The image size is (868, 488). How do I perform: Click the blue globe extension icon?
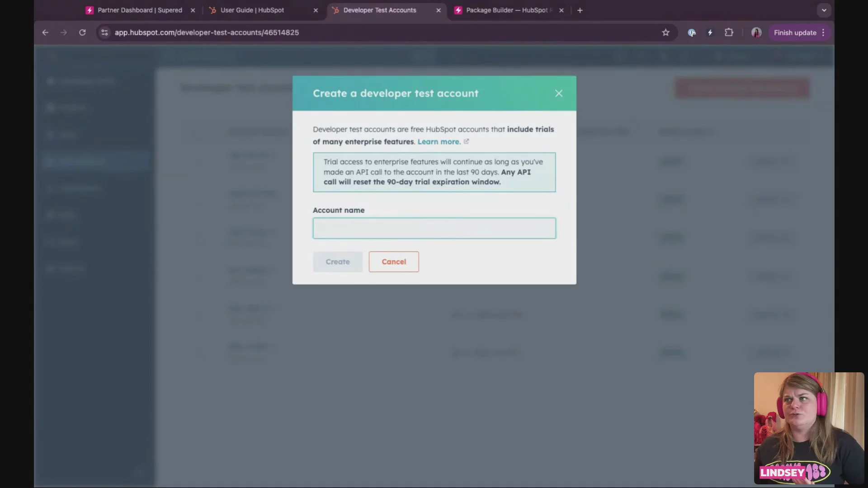point(692,33)
